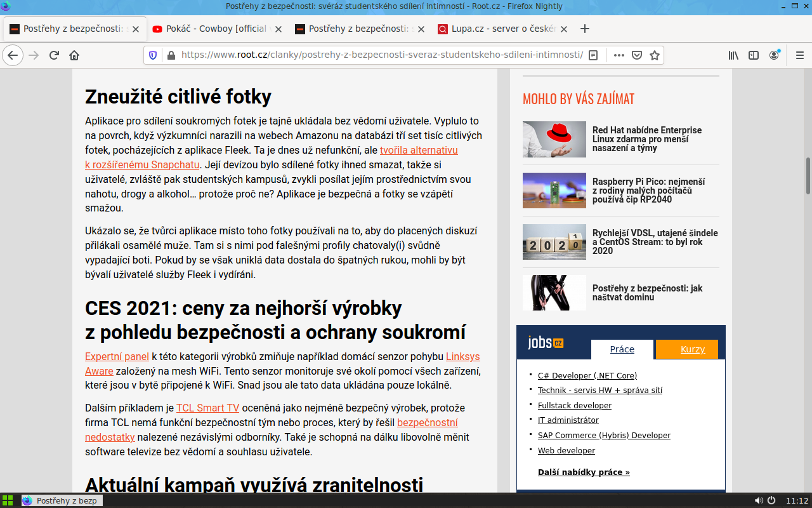Click Další nabídky práce link
812x508 pixels.
583,472
